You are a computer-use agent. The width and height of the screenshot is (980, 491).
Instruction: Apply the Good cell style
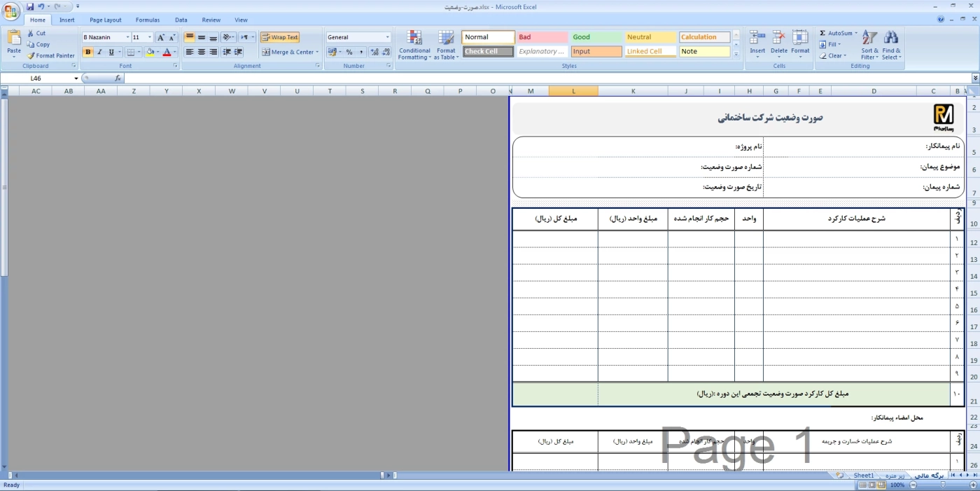pyautogui.click(x=596, y=37)
